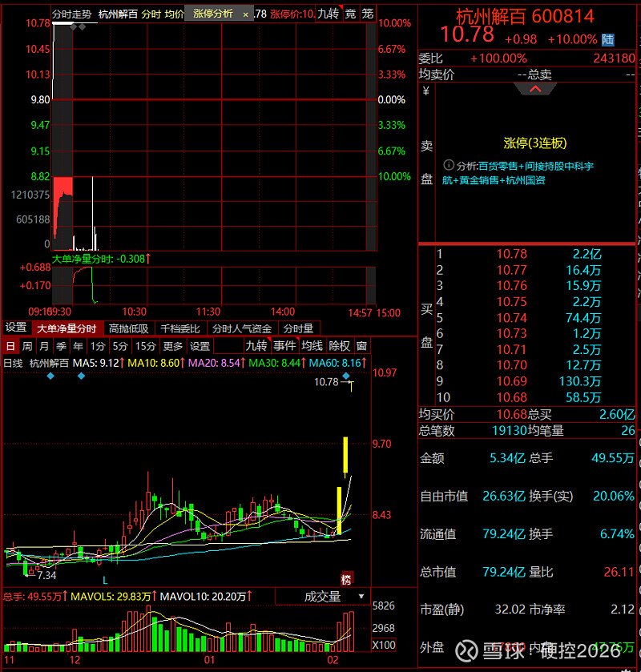Toggle 事件 events overlay

point(284,346)
